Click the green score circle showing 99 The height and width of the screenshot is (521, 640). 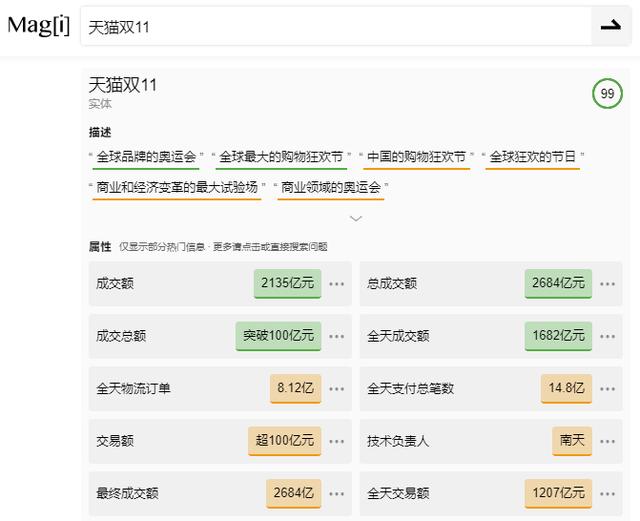click(607, 94)
